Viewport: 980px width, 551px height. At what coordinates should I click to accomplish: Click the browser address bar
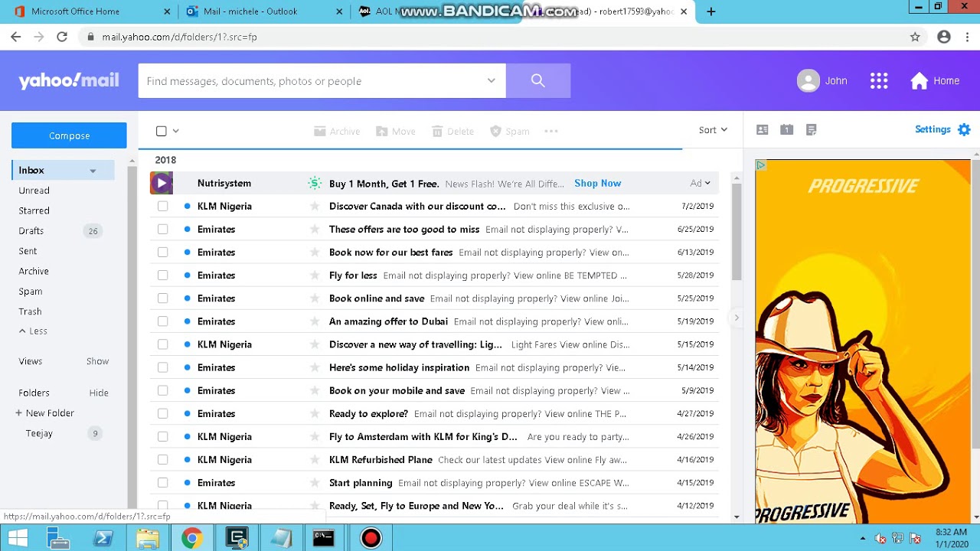(490, 37)
